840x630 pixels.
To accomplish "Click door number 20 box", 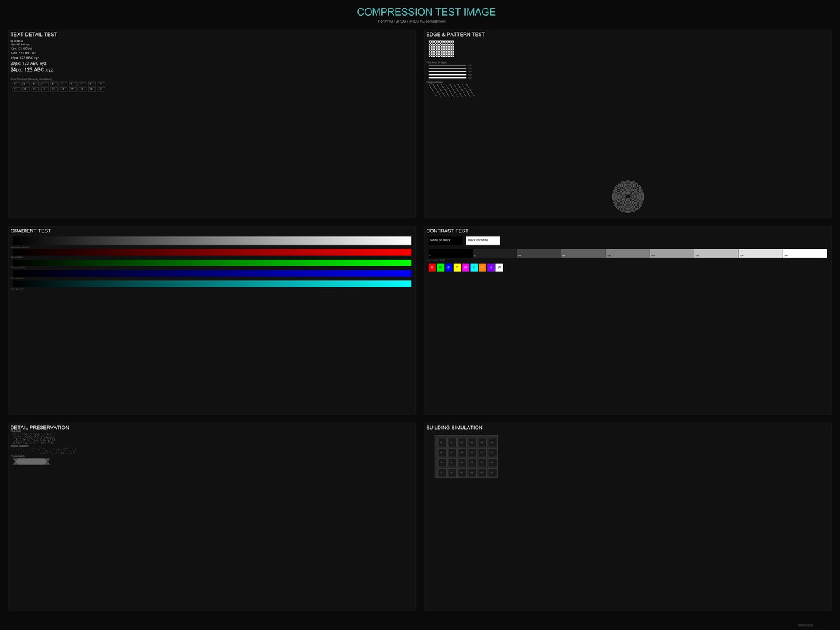I will (101, 89).
